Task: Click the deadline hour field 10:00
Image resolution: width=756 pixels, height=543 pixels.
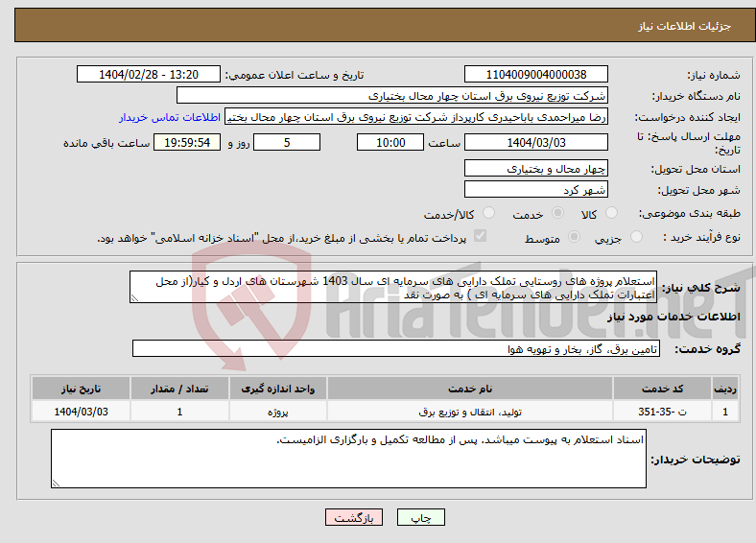Action: [x=390, y=142]
